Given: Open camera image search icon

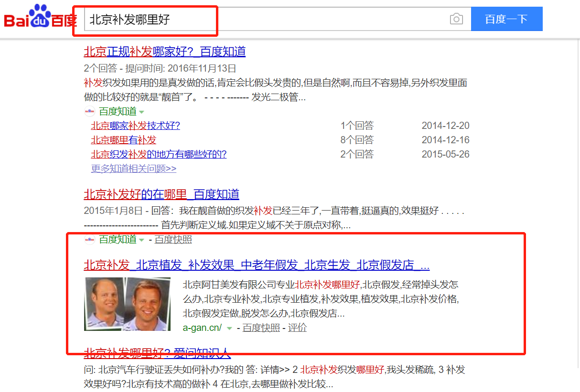Looking at the screenshot, I should click(x=456, y=19).
